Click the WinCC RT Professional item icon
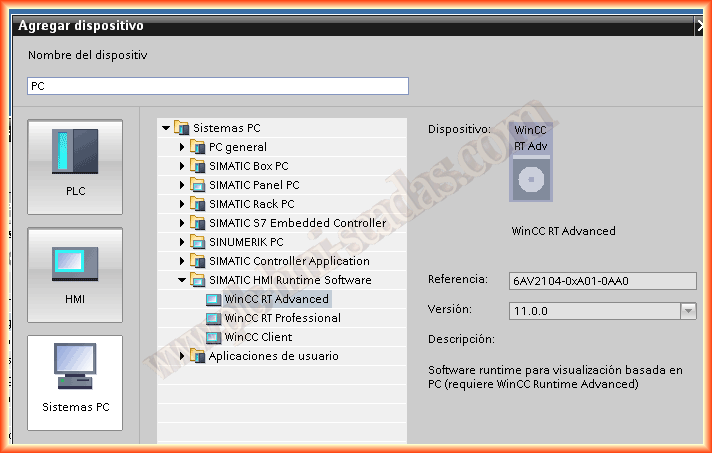The width and height of the screenshot is (712, 453). (213, 318)
